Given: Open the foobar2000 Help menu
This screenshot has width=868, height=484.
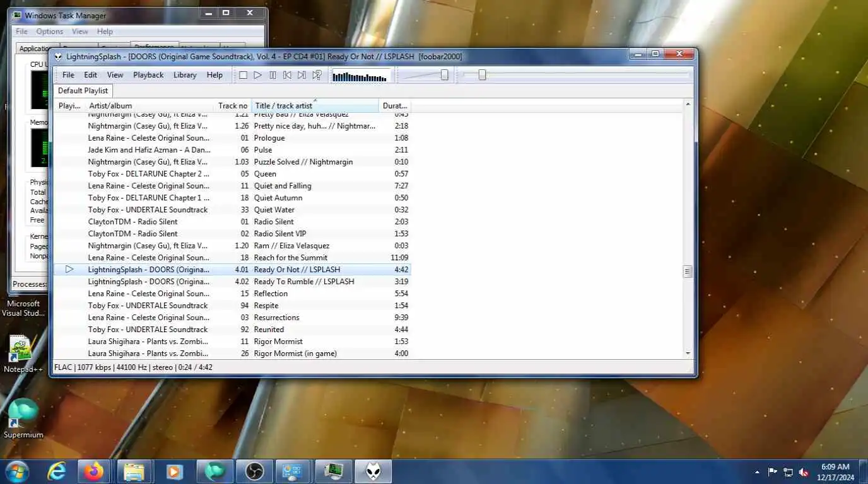Looking at the screenshot, I should click(214, 75).
